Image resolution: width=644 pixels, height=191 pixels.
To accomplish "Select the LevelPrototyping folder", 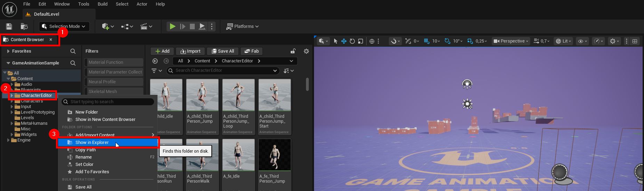I will (x=38, y=112).
